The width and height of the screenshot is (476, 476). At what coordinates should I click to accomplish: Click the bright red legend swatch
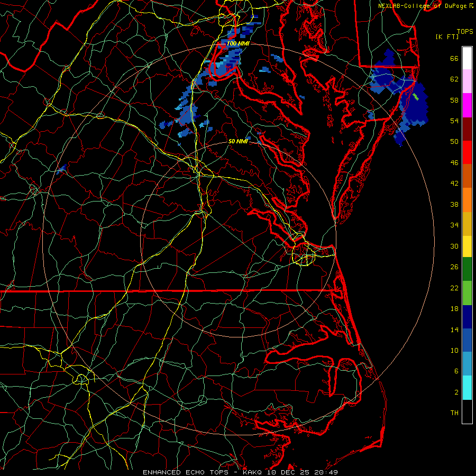tap(467, 152)
